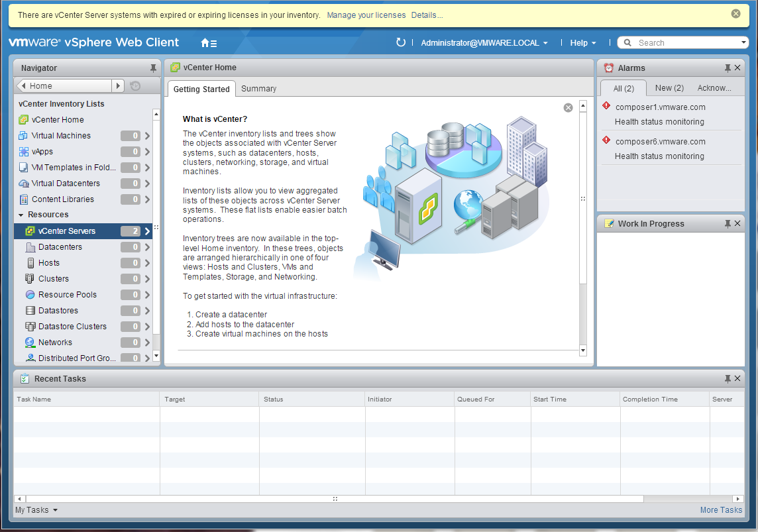This screenshot has height=532, width=758.
Task: Select the Datacenters icon
Action: [x=30, y=247]
